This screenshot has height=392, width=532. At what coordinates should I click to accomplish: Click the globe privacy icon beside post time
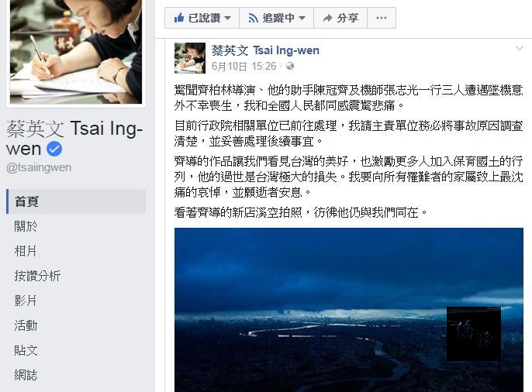pyautogui.click(x=290, y=66)
